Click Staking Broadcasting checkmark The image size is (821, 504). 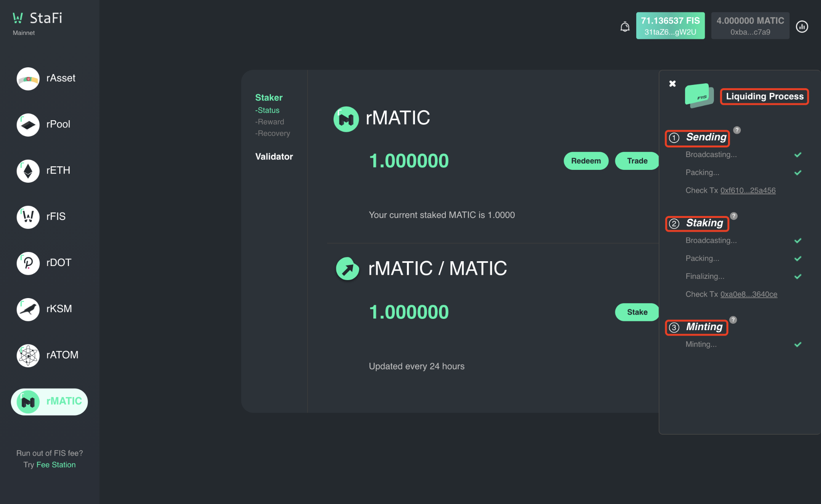point(798,240)
